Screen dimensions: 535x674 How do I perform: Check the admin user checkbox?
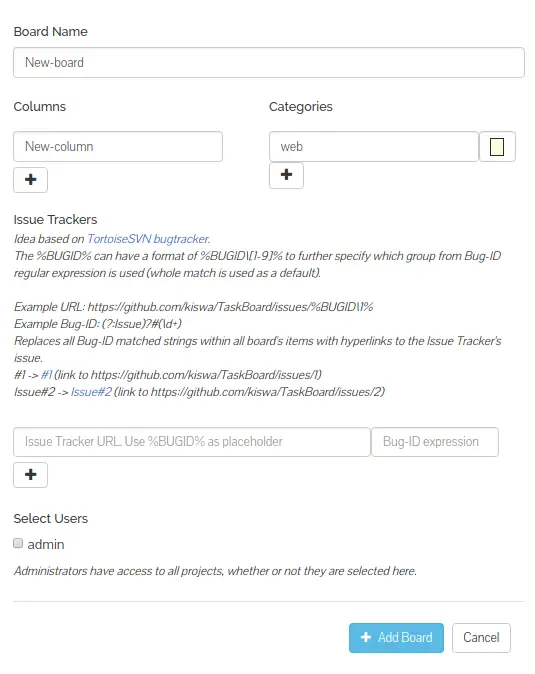click(18, 543)
